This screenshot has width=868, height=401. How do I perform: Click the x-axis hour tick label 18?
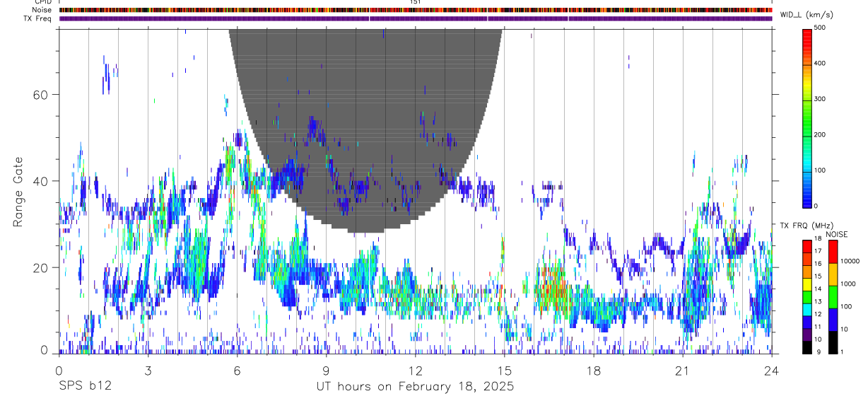coord(593,370)
